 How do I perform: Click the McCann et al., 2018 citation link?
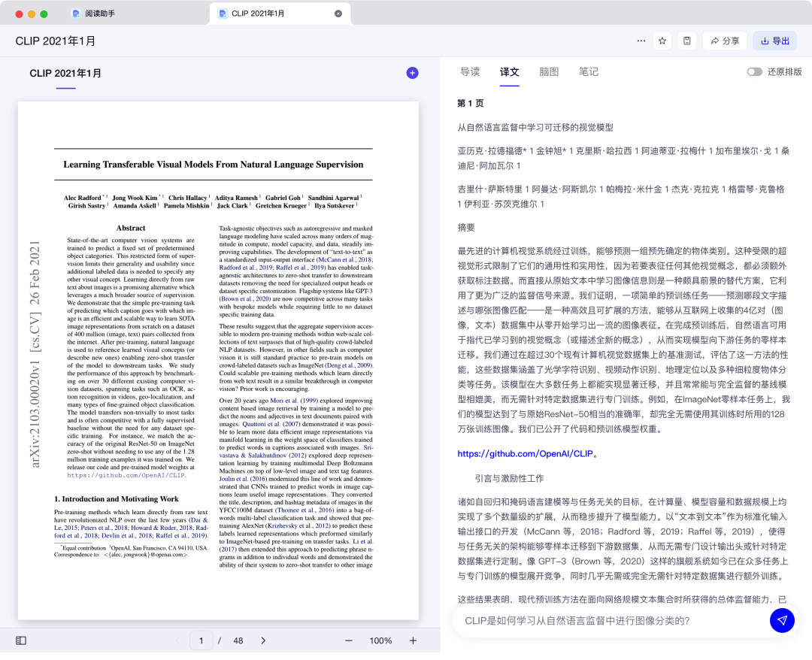(x=344, y=260)
